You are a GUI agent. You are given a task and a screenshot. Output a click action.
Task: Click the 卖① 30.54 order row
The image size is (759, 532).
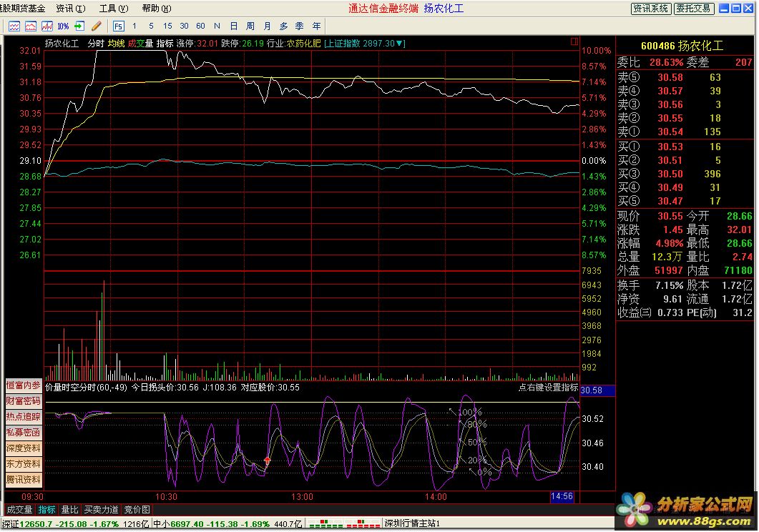click(685, 132)
